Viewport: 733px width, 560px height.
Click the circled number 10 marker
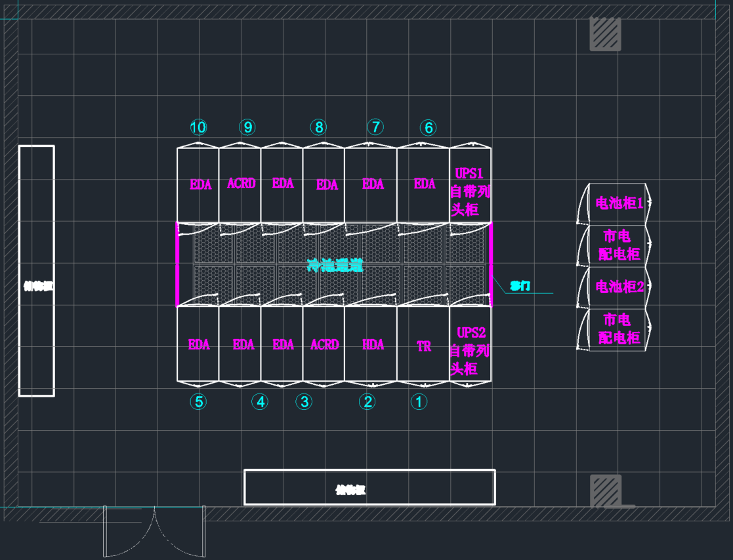[198, 127]
